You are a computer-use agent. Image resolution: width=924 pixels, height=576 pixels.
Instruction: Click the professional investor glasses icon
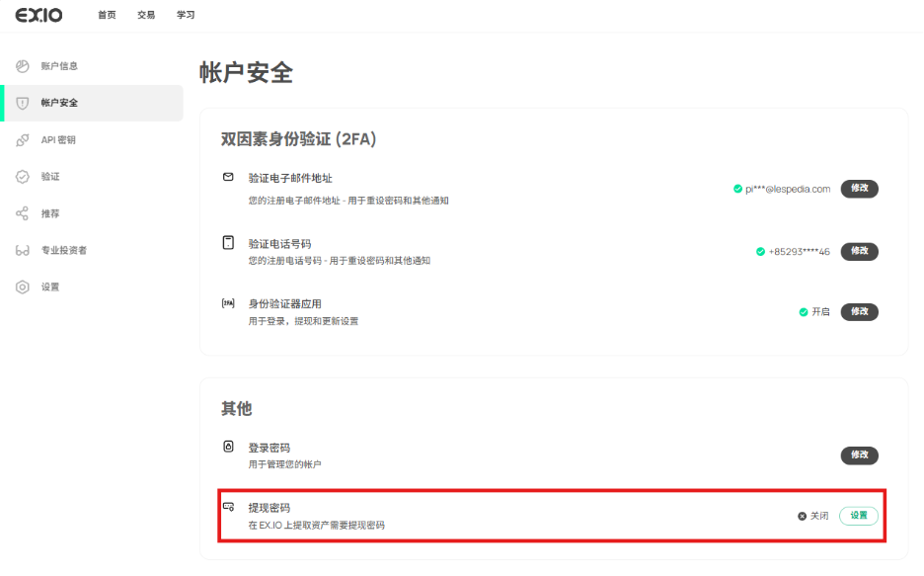pyautogui.click(x=22, y=251)
